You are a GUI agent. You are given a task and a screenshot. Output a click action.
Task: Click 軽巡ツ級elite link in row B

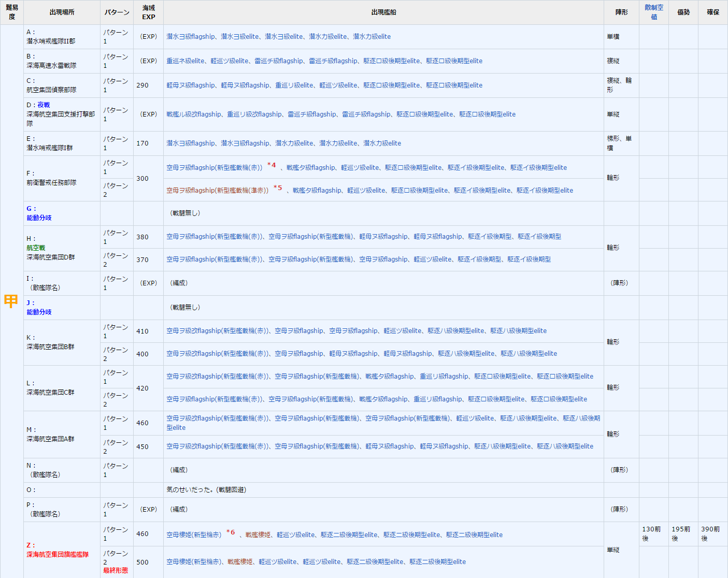click(x=230, y=61)
